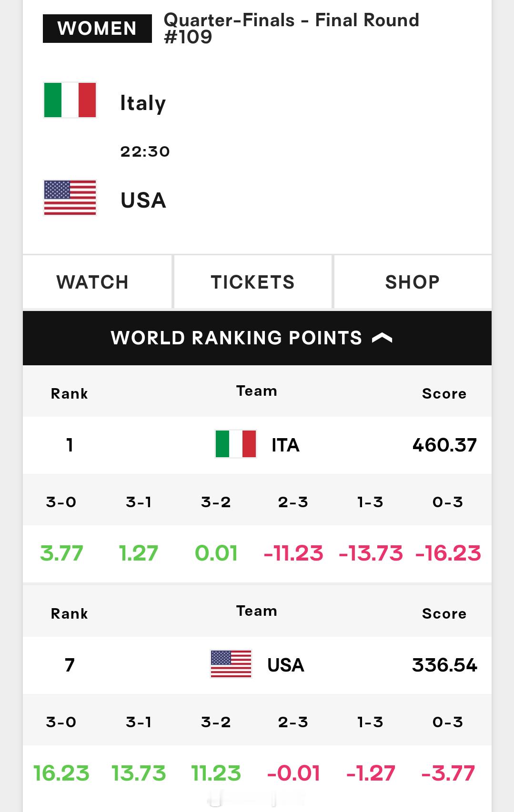Toggle the World Ranking Points header bar
This screenshot has width=514, height=812.
tap(257, 338)
